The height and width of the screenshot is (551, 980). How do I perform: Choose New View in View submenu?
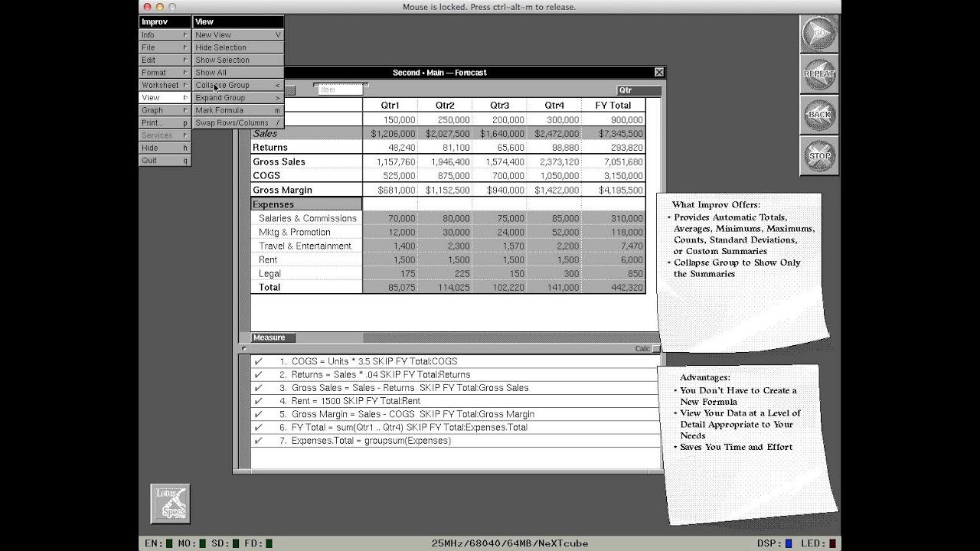[x=238, y=34]
